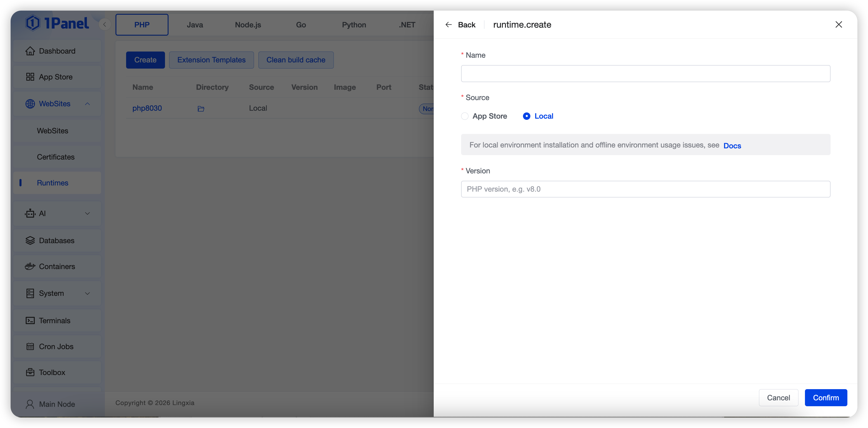Viewport: 868px width, 428px height.
Task: Open php8030 directory folder icon
Action: (201, 108)
